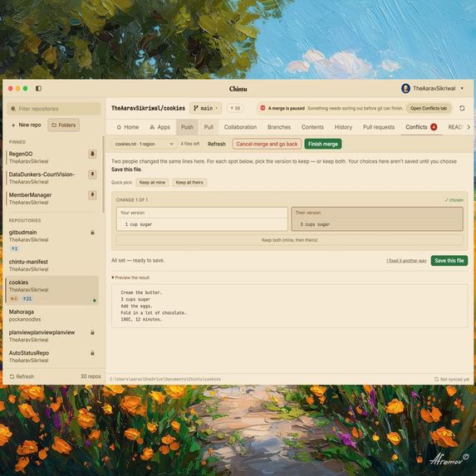
Task: Open the Contents tab
Action: [x=312, y=127]
